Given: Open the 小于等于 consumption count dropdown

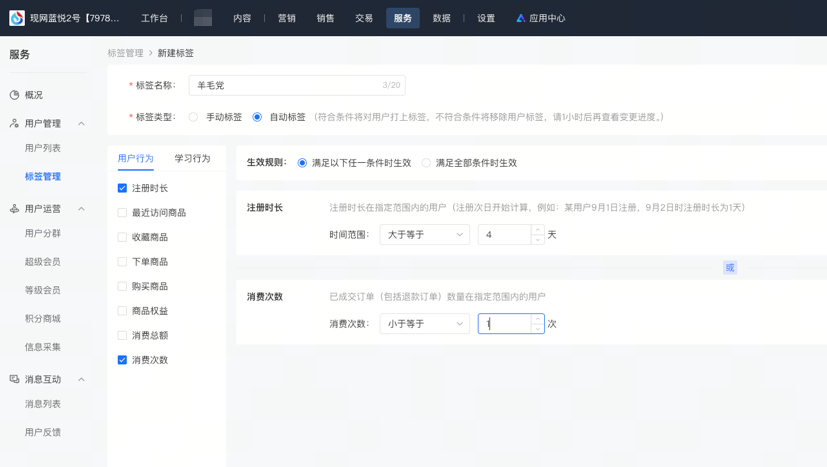Looking at the screenshot, I should [425, 324].
